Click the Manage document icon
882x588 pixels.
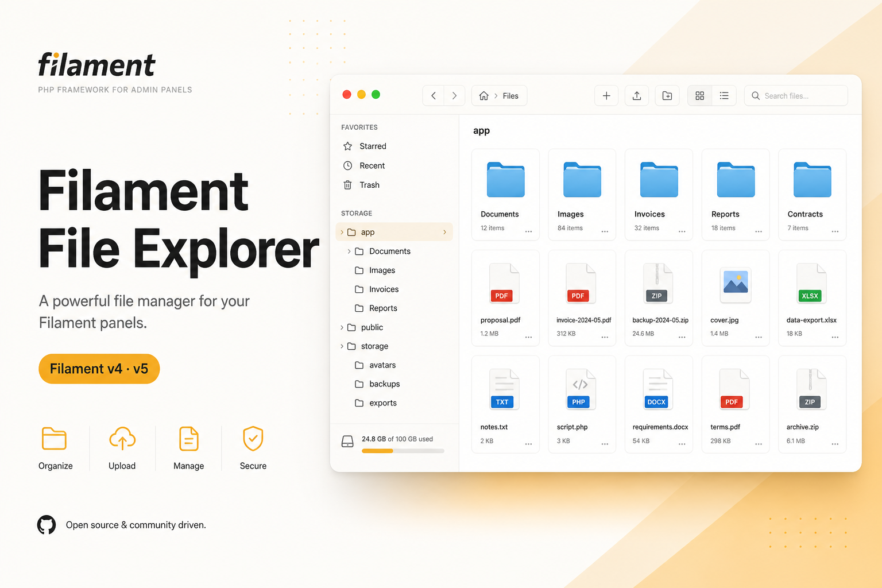[x=189, y=439]
